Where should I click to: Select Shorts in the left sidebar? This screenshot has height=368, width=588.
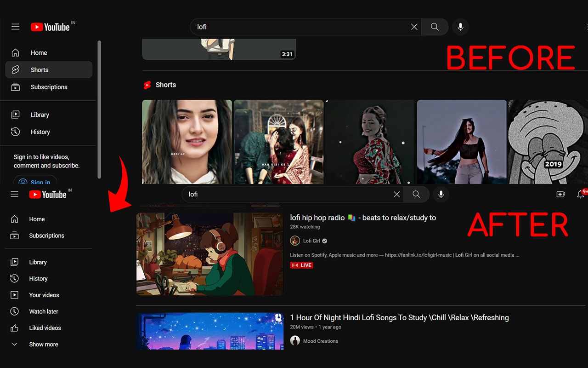point(40,69)
